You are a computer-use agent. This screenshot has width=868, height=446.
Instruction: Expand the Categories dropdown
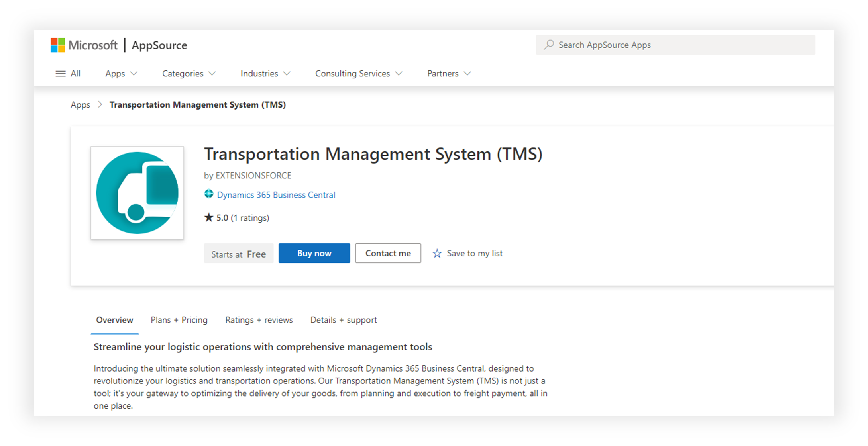coord(189,73)
